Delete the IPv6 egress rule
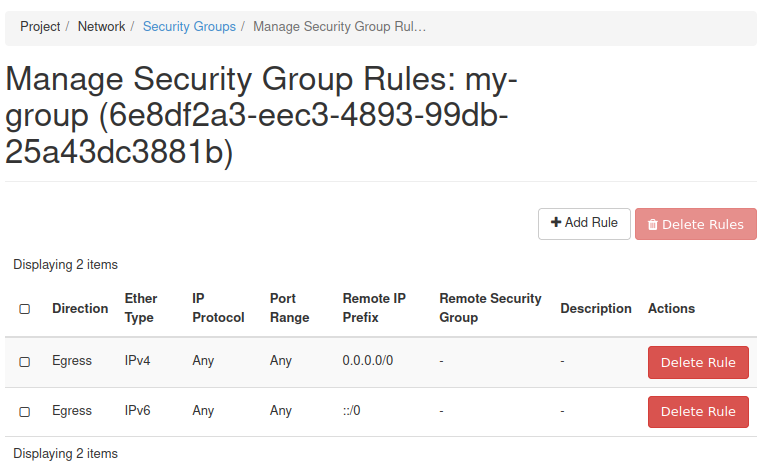This screenshot has height=467, width=763. (x=698, y=412)
